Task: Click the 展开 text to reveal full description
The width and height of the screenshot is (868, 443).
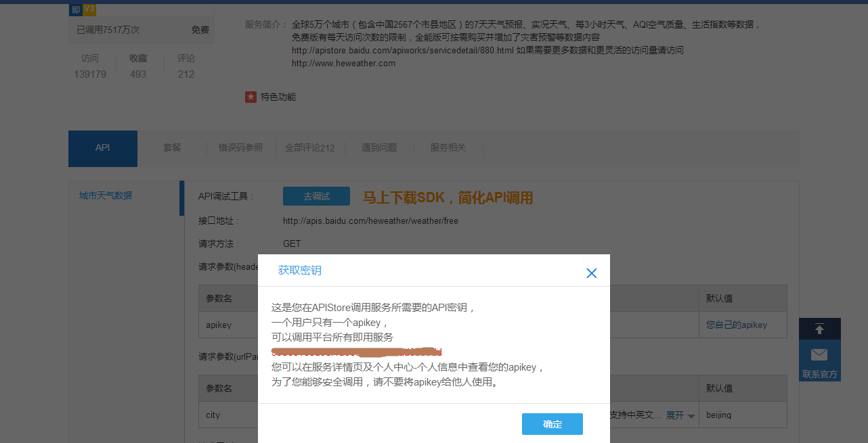Action: tap(674, 415)
